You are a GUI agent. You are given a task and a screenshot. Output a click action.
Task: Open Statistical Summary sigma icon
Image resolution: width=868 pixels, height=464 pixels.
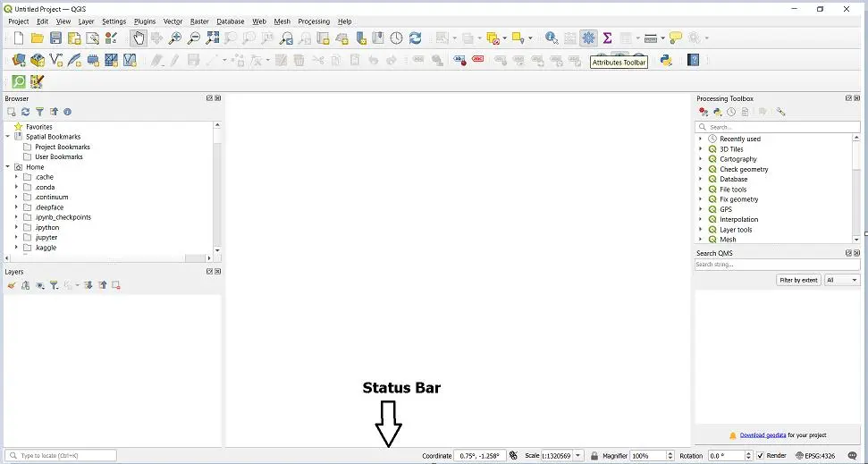[x=607, y=38]
